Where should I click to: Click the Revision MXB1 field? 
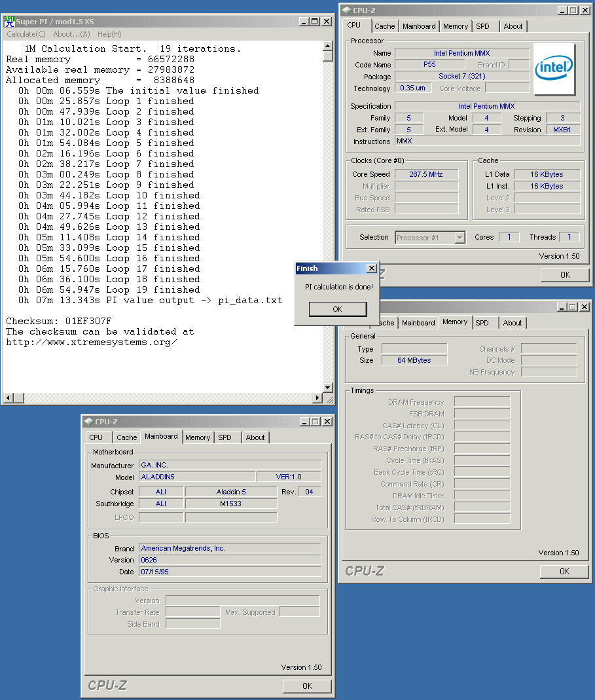pyautogui.click(x=562, y=130)
